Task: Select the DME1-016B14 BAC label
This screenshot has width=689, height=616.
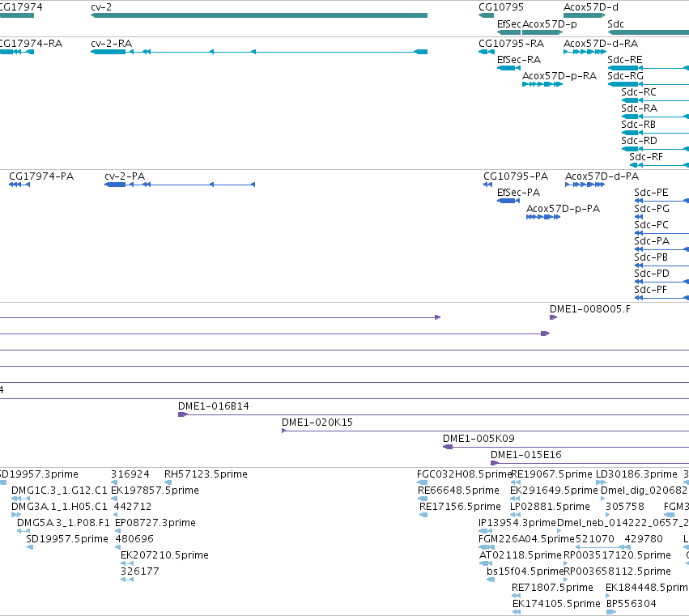Action: click(x=214, y=406)
